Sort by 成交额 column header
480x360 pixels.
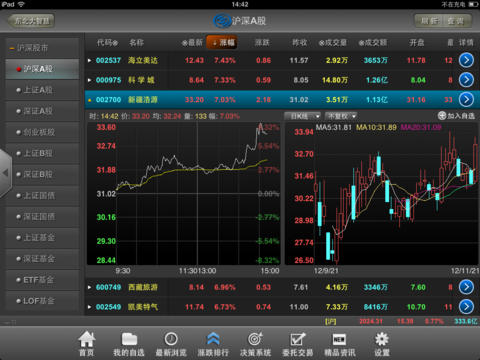pos(373,43)
